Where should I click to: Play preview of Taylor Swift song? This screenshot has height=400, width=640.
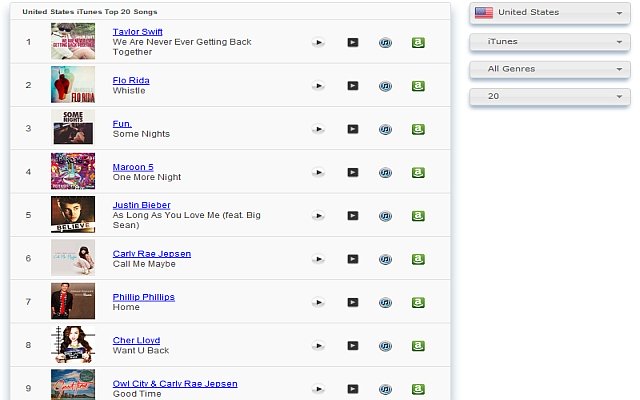pos(318,42)
